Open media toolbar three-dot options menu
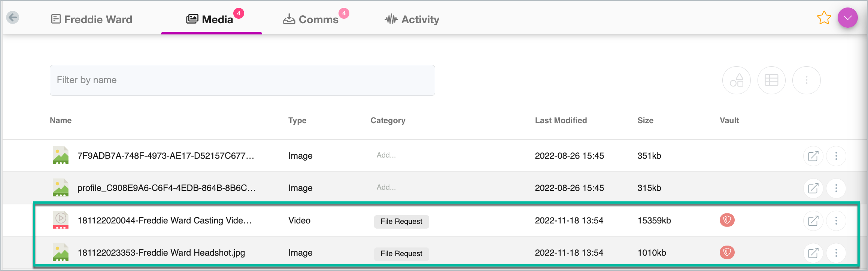 point(807,80)
